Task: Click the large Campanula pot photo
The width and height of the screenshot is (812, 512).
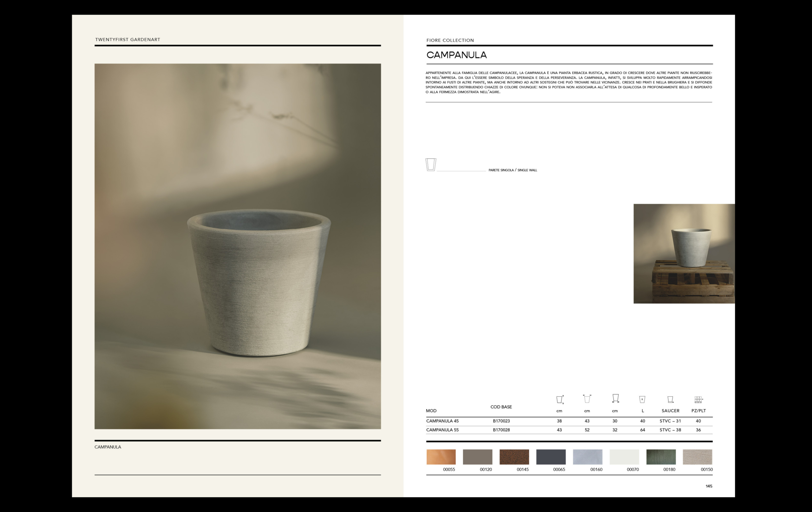Action: [x=238, y=246]
